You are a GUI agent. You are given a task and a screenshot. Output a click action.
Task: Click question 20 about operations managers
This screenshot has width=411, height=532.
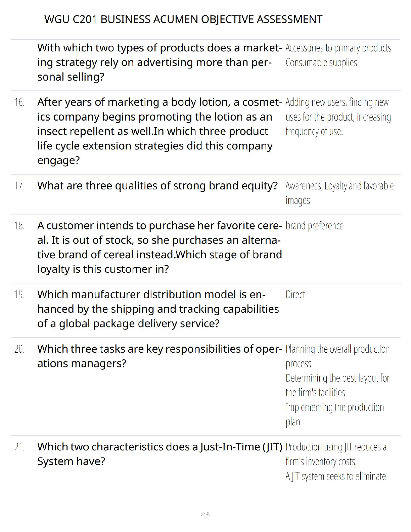pyautogui.click(x=159, y=356)
